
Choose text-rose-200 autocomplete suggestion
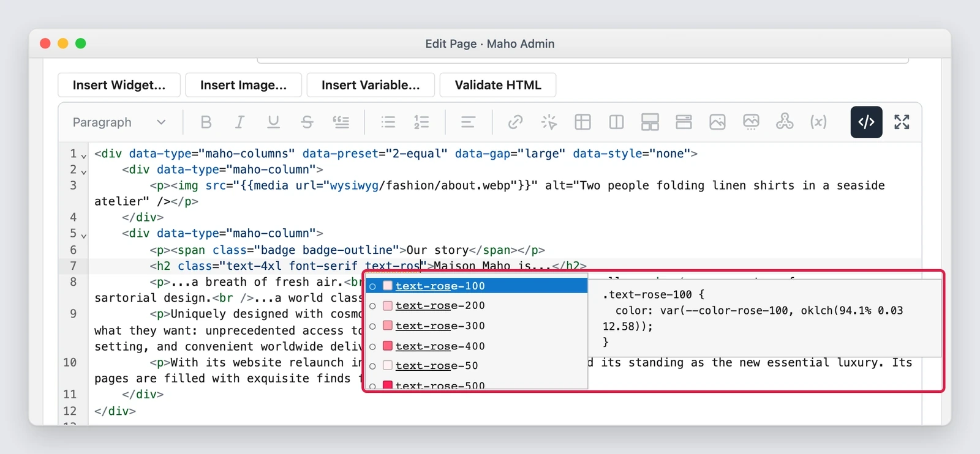(x=477, y=305)
